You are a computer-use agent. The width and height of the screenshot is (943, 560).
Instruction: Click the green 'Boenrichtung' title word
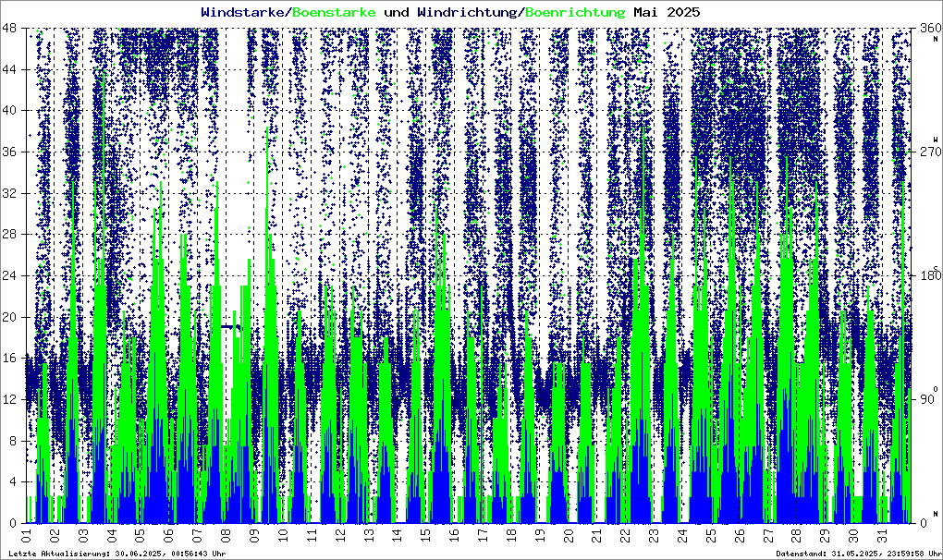574,13
